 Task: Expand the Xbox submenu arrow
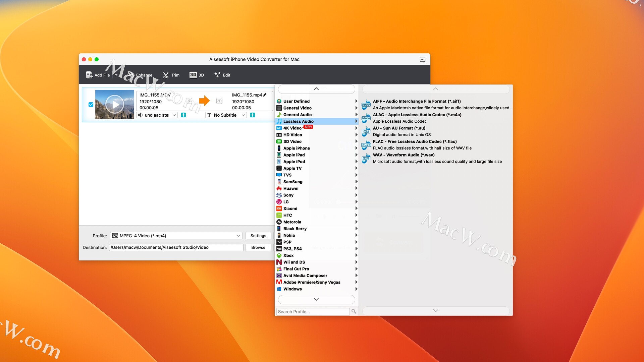[x=356, y=255]
